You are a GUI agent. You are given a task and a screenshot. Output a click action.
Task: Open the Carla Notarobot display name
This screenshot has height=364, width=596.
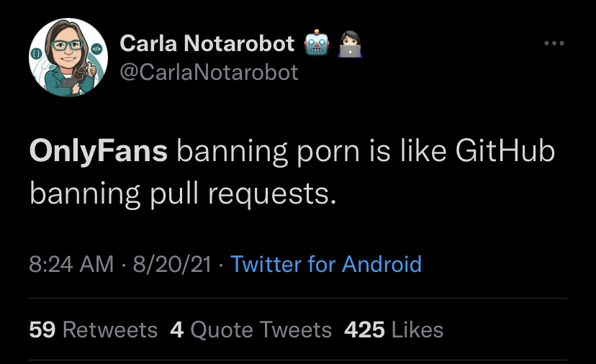click(207, 44)
